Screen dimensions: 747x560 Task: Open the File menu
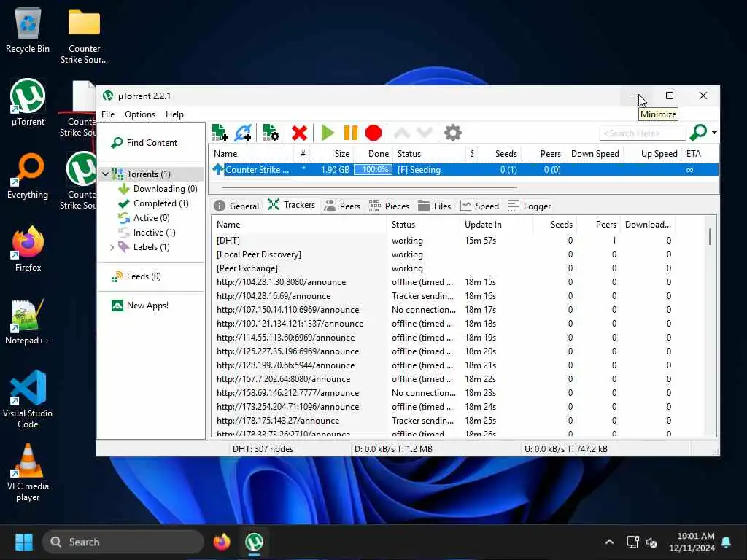click(108, 114)
